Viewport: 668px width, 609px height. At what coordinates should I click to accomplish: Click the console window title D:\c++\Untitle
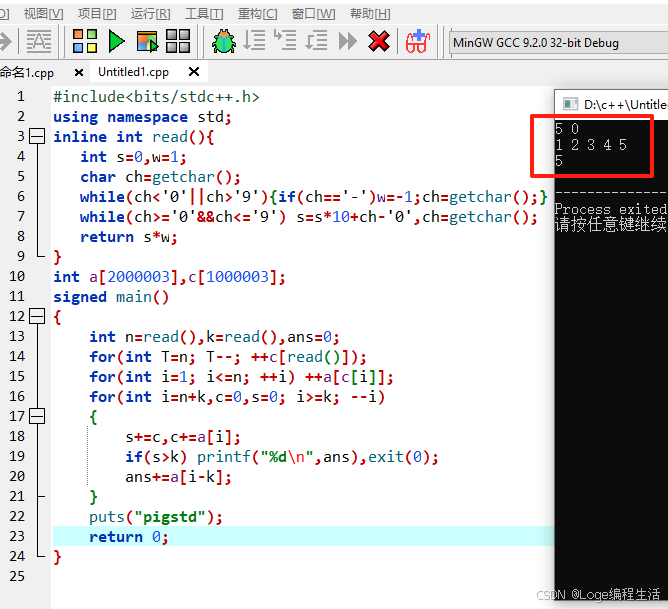click(625, 104)
